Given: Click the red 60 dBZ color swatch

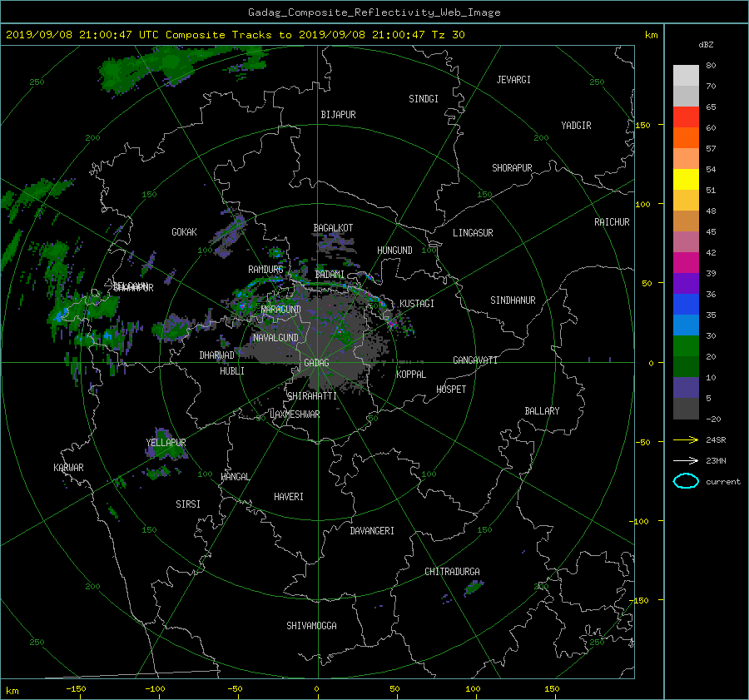Looking at the screenshot, I should pyautogui.click(x=686, y=117).
